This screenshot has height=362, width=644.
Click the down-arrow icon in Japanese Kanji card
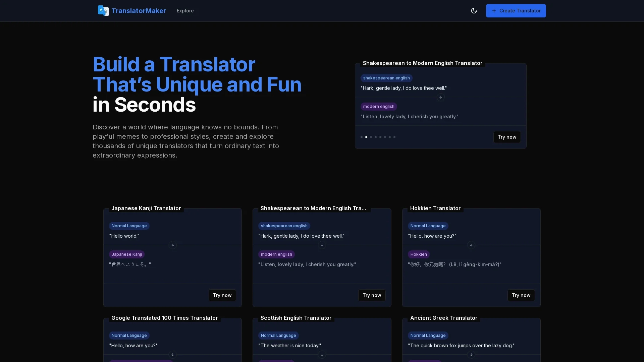click(173, 245)
